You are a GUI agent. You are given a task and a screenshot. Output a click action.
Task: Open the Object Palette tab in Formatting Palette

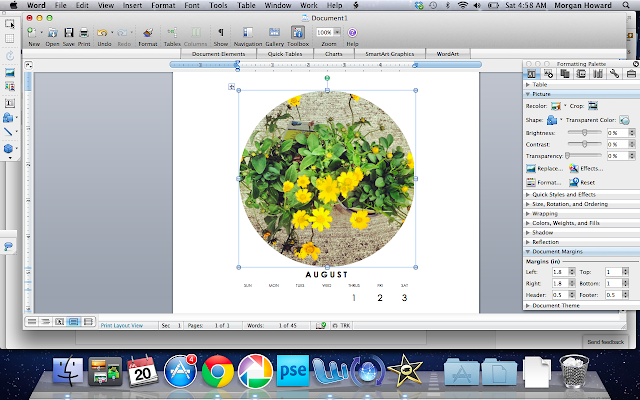[548, 73]
